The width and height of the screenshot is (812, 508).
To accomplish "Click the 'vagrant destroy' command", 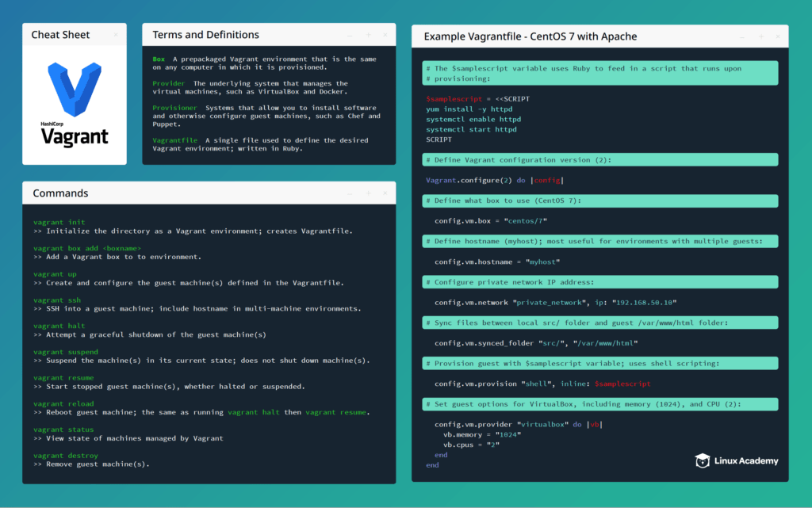I will coord(66,455).
